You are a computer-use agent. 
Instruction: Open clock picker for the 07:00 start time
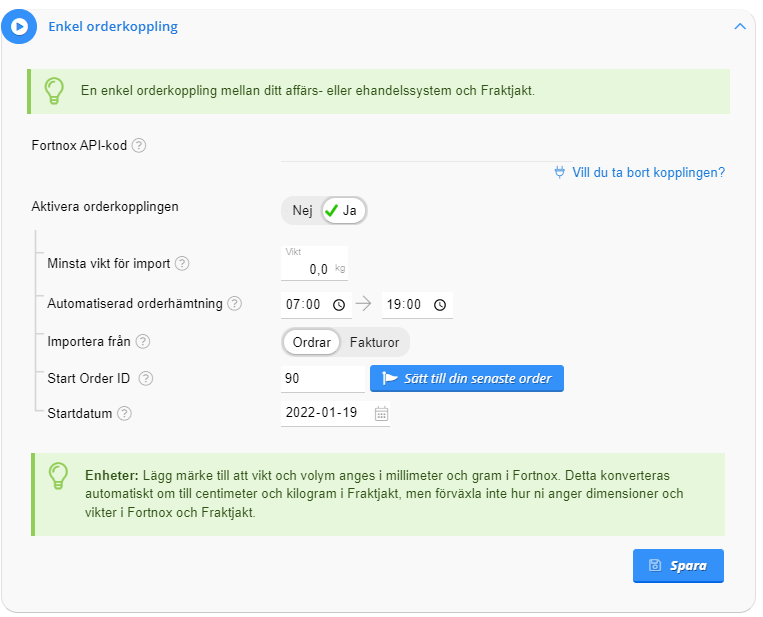(x=339, y=305)
